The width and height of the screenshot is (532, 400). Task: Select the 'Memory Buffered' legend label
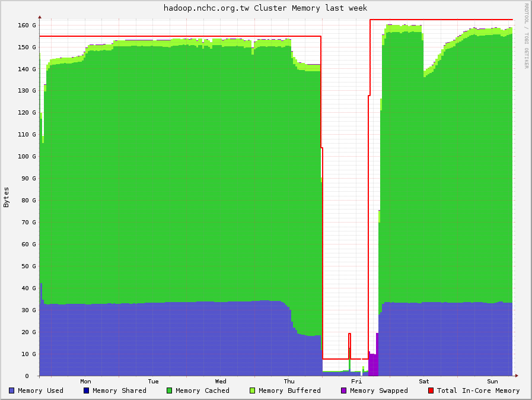click(x=290, y=391)
